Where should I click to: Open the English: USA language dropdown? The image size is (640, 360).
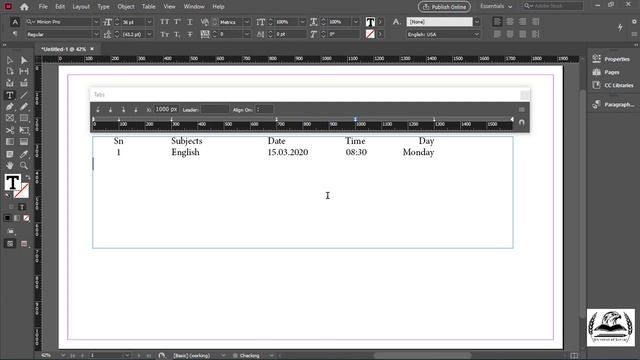[x=476, y=34]
